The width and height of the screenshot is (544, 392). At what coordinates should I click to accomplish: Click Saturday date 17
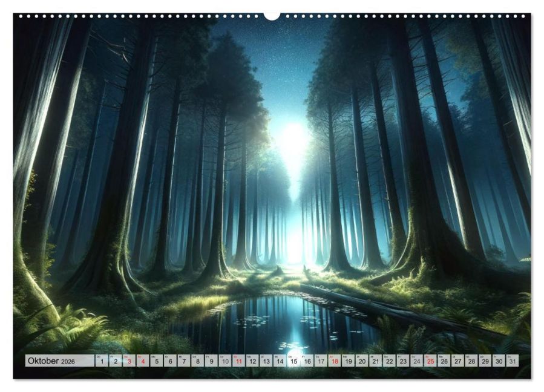click(x=321, y=361)
